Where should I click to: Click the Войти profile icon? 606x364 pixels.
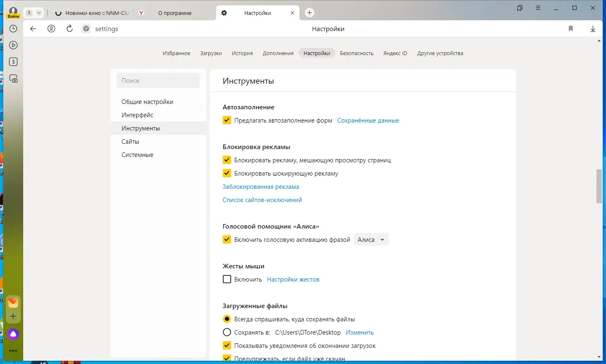(x=13, y=12)
